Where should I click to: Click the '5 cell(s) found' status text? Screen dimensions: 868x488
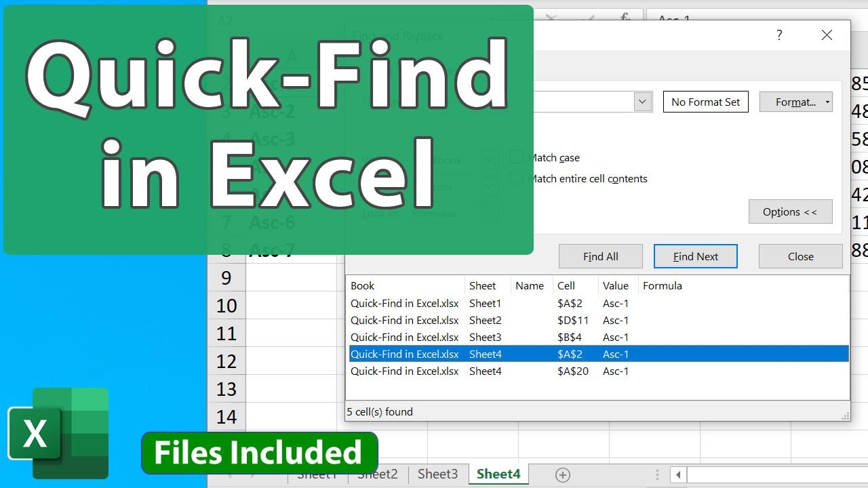[380, 411]
